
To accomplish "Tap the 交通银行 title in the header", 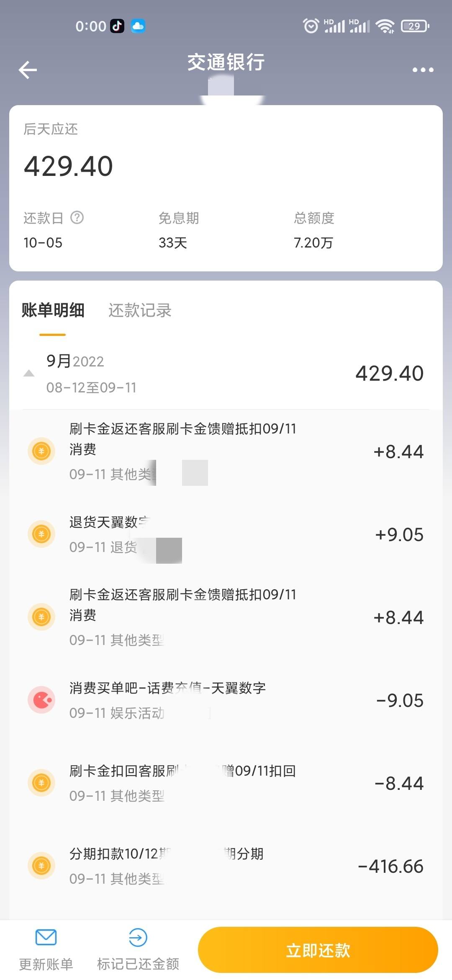I will pyautogui.click(x=226, y=62).
